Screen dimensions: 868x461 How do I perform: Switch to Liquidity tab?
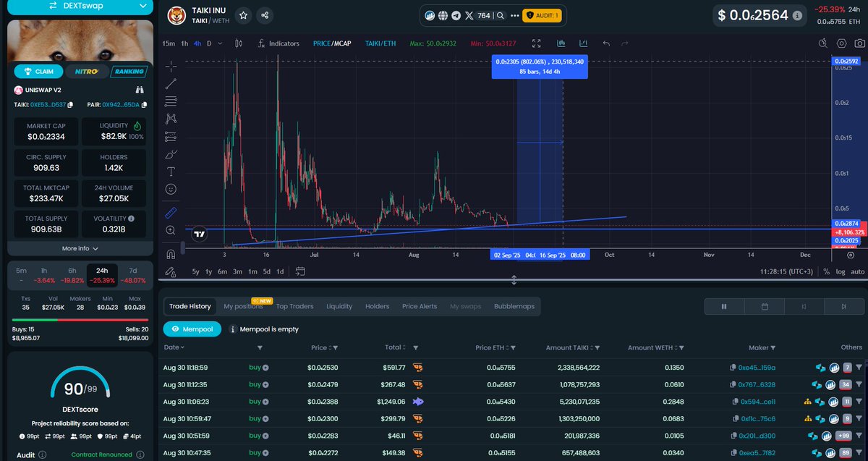(x=339, y=306)
